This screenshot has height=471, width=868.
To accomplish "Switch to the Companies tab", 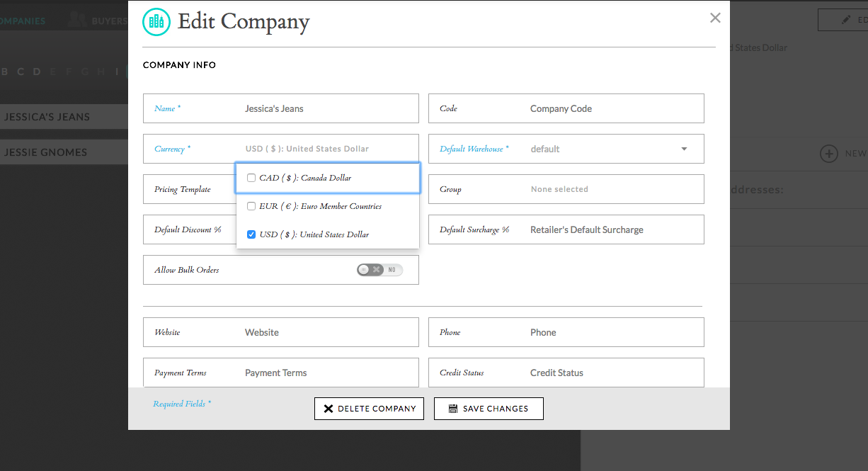I will 21,21.
